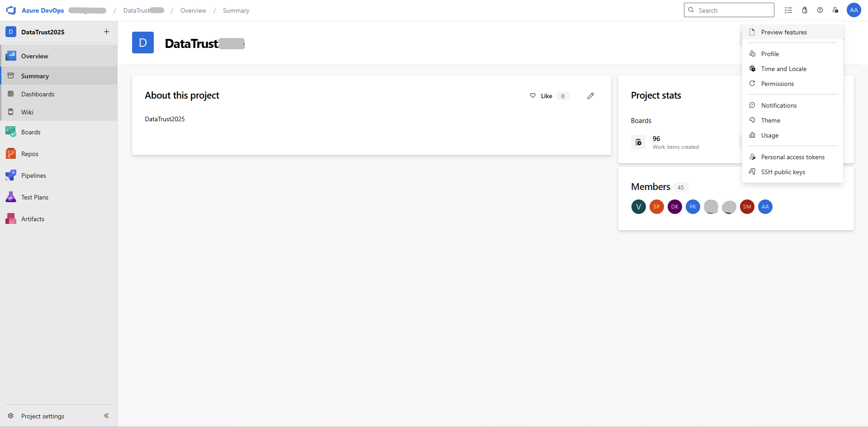Click the work items created icon
This screenshot has height=427, width=868.
pos(638,142)
